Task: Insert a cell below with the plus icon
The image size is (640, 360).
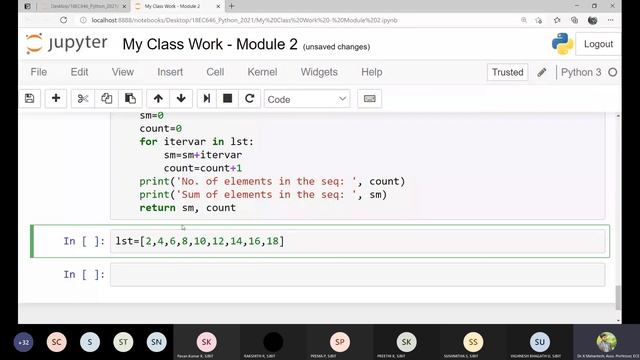Action: (x=56, y=98)
